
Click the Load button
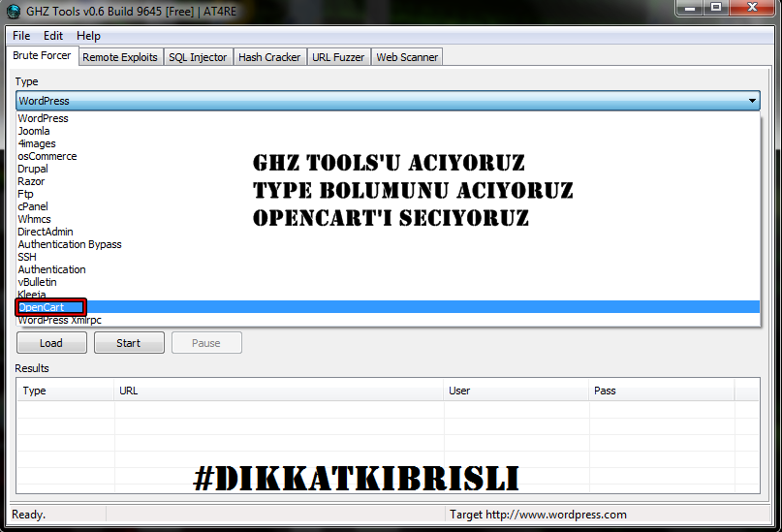[51, 343]
